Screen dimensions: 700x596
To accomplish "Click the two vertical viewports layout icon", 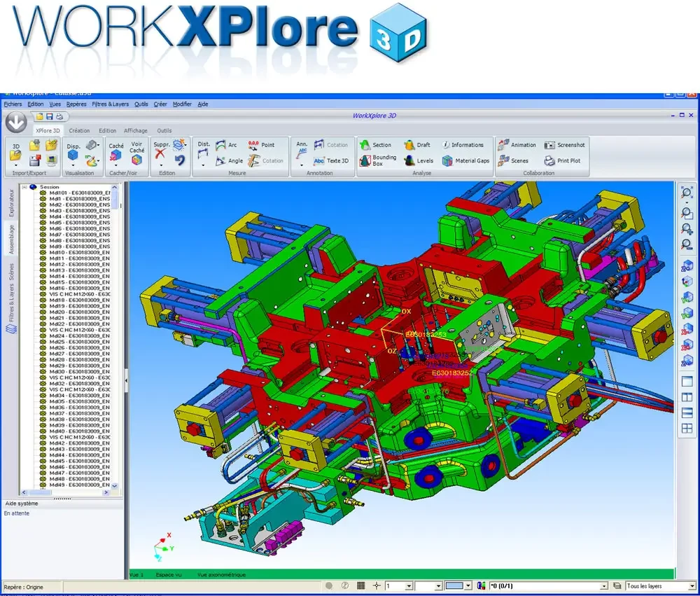I will click(x=687, y=397).
